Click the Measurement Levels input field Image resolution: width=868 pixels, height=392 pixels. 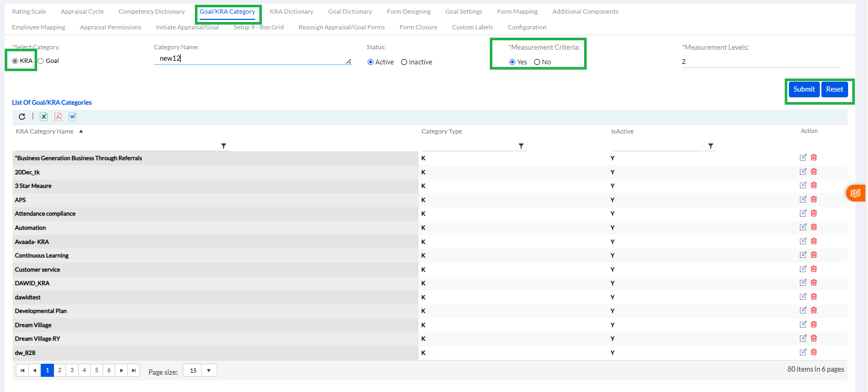tap(760, 62)
